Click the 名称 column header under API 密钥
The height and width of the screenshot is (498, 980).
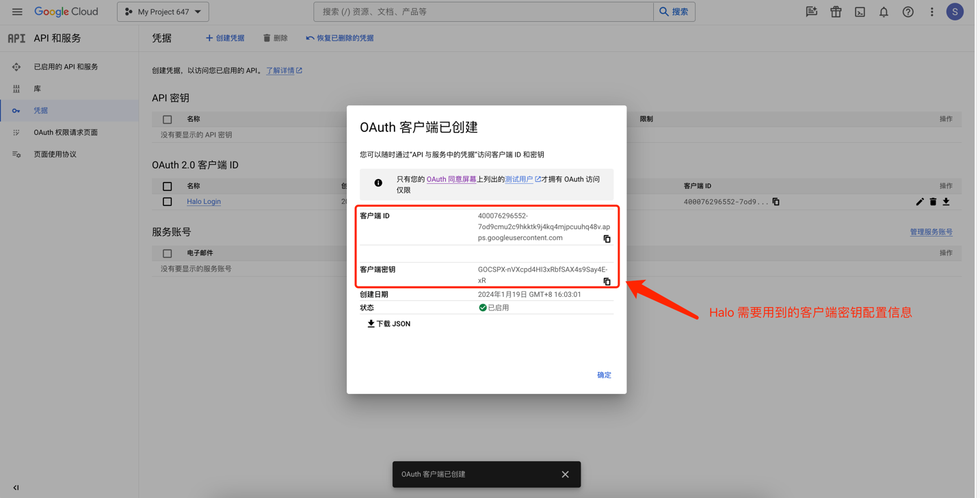pyautogui.click(x=194, y=119)
